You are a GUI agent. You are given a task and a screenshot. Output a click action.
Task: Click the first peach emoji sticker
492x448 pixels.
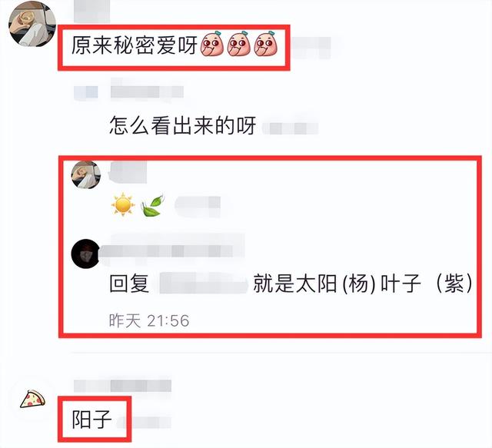[x=212, y=44]
